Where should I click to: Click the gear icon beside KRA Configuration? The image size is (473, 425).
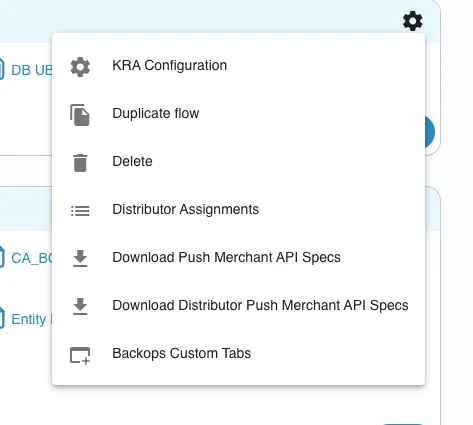pos(80,67)
